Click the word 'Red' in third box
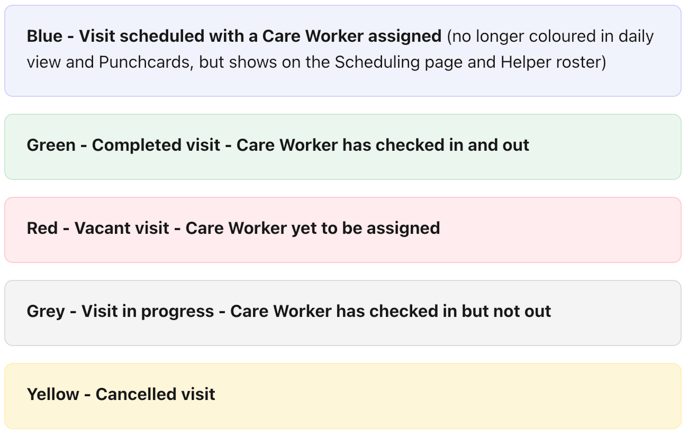688x436 pixels. [x=42, y=228]
